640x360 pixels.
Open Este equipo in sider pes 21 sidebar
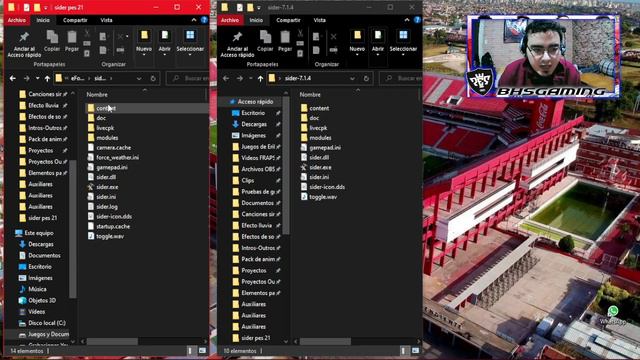(39, 233)
